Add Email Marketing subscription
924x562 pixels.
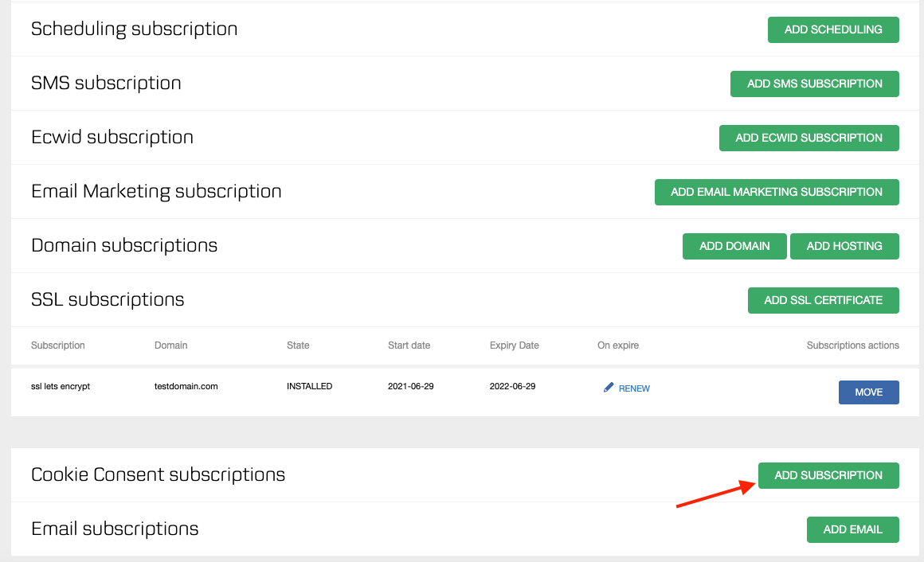pos(777,192)
